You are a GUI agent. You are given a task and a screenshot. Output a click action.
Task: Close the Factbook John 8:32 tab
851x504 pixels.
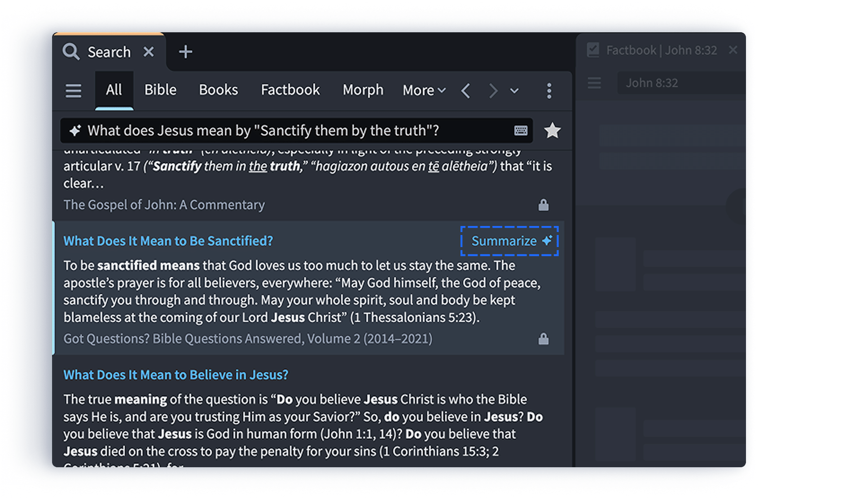[x=733, y=50]
